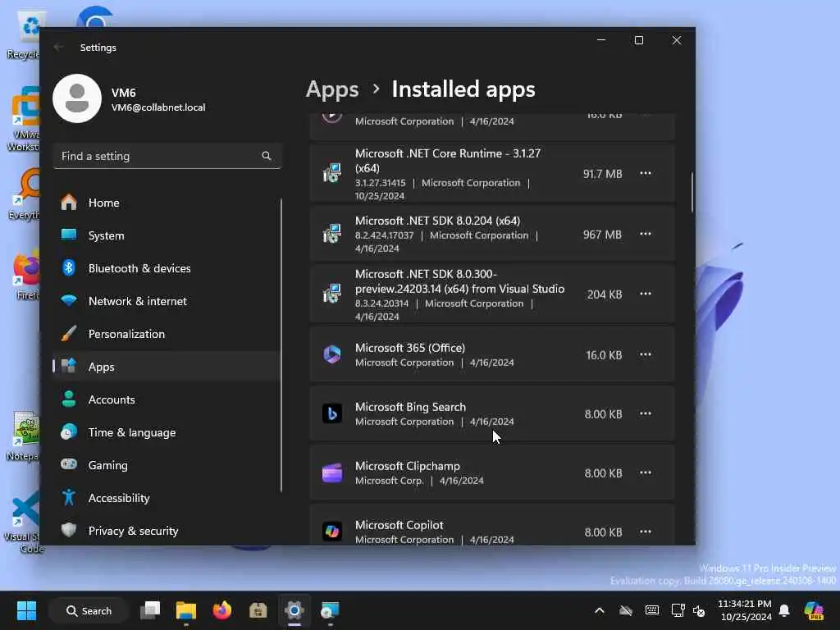Open Accessibility settings
The width and height of the screenshot is (840, 630).
(x=166, y=498)
